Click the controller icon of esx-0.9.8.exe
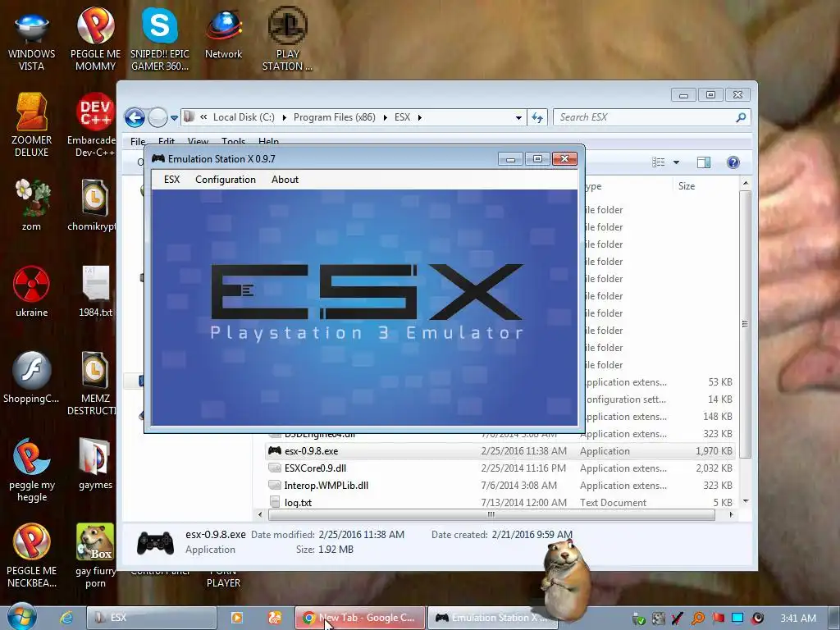Screen dimensions: 840x630 click(x=275, y=450)
